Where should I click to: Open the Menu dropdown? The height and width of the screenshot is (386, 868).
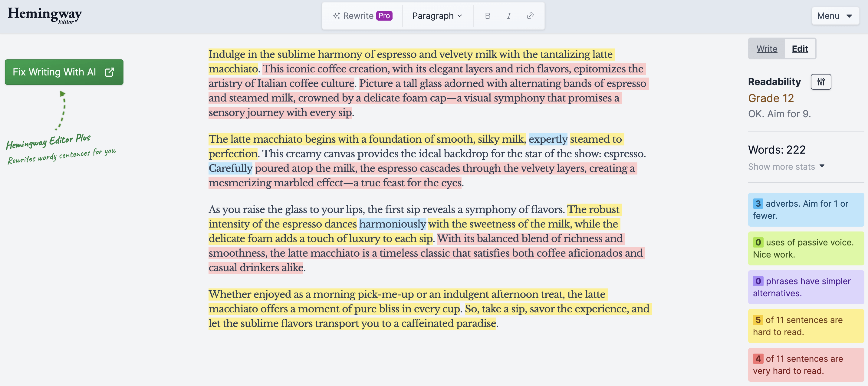[x=835, y=16]
